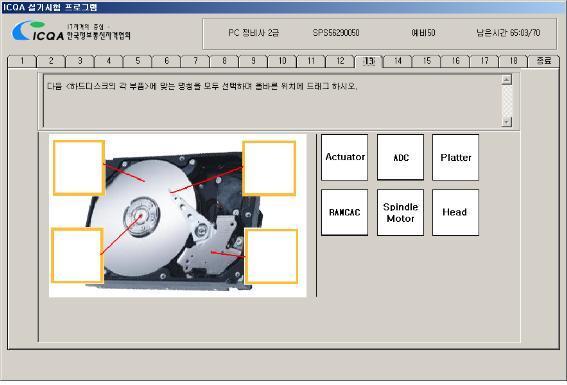Switch to question tab 6
Image resolution: width=567 pixels, height=385 pixels.
tap(167, 61)
